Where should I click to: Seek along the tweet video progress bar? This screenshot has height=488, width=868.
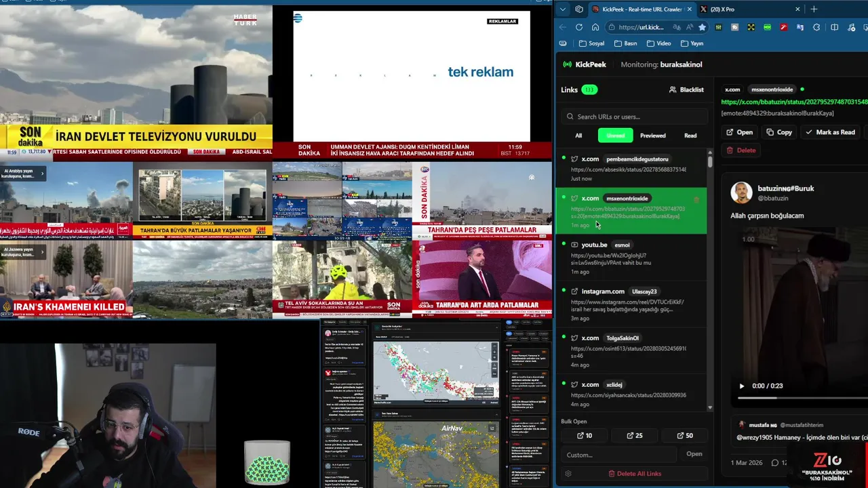pos(803,398)
